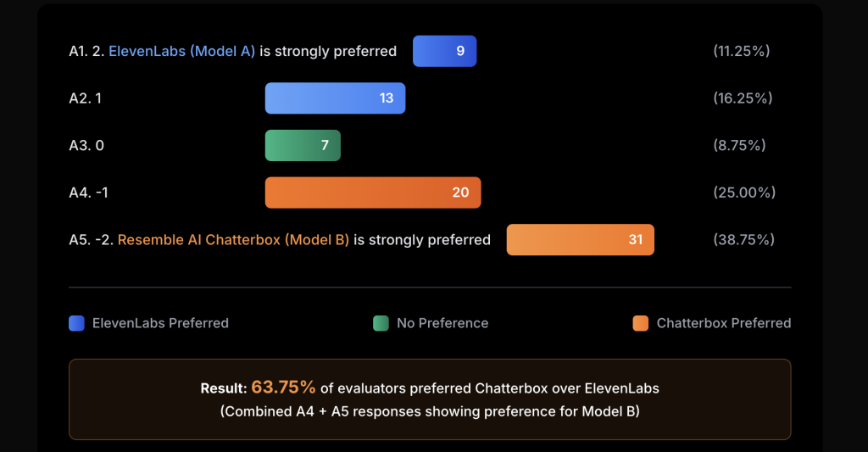Click the Combined A4 + A5 responses note
This screenshot has width=868, height=452.
(430, 412)
